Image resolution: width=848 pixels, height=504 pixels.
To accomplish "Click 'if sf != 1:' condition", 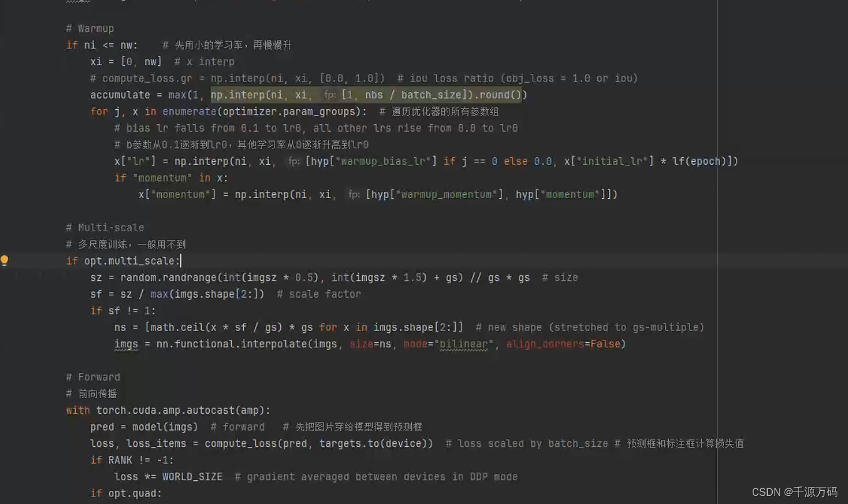I will pos(123,311).
